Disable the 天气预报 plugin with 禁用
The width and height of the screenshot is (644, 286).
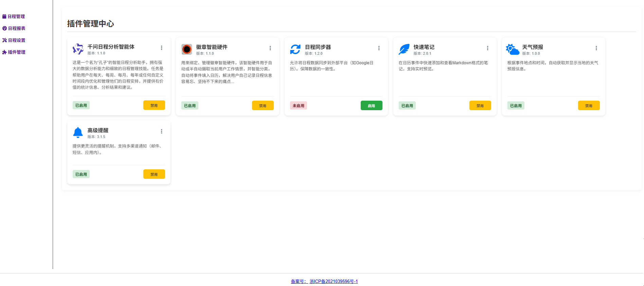[589, 106]
